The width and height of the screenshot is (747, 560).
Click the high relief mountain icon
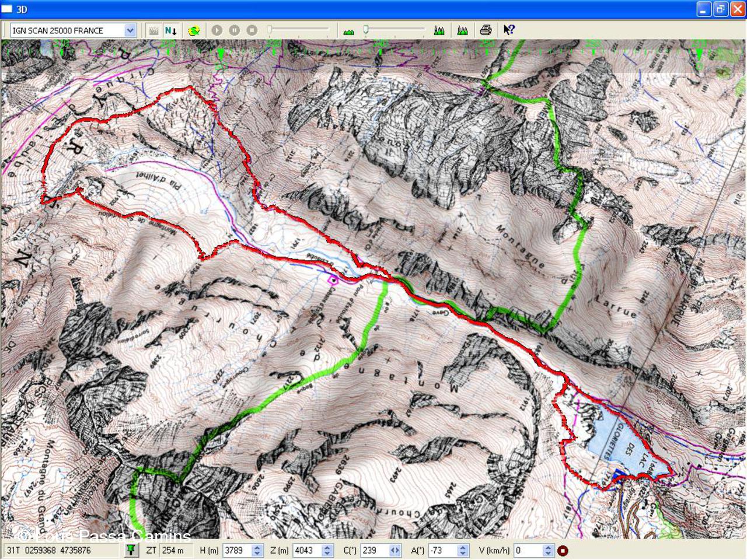click(439, 30)
